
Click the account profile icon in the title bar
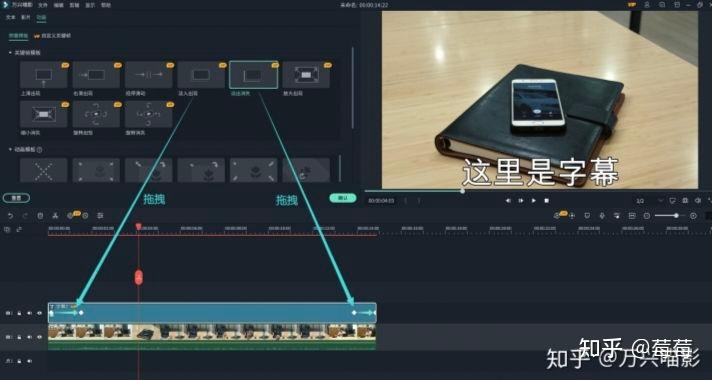647,5
